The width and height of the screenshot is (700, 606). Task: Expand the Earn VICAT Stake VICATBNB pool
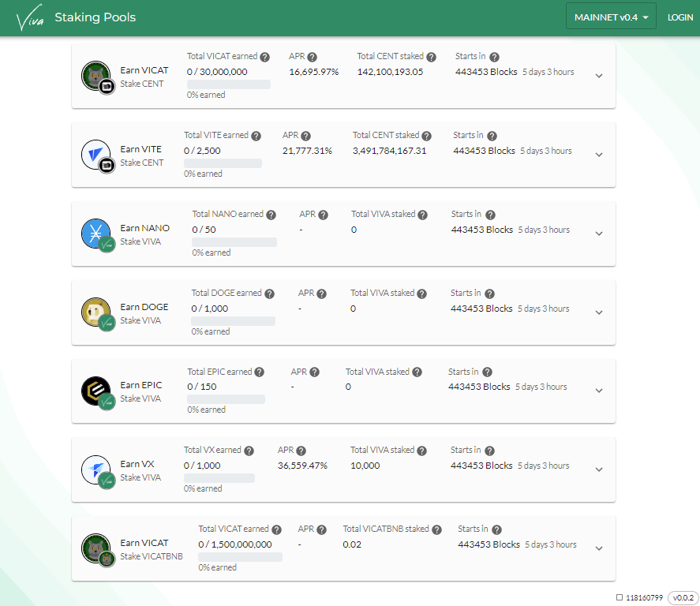(x=599, y=548)
